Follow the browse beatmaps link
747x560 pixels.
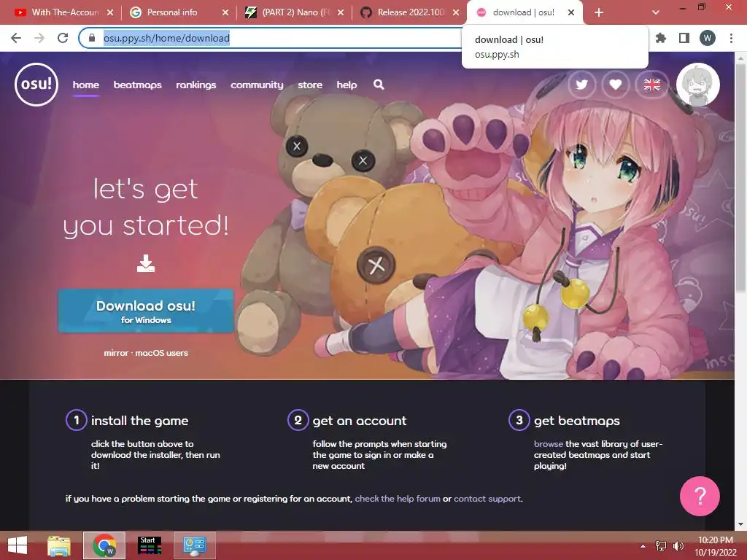(549, 444)
